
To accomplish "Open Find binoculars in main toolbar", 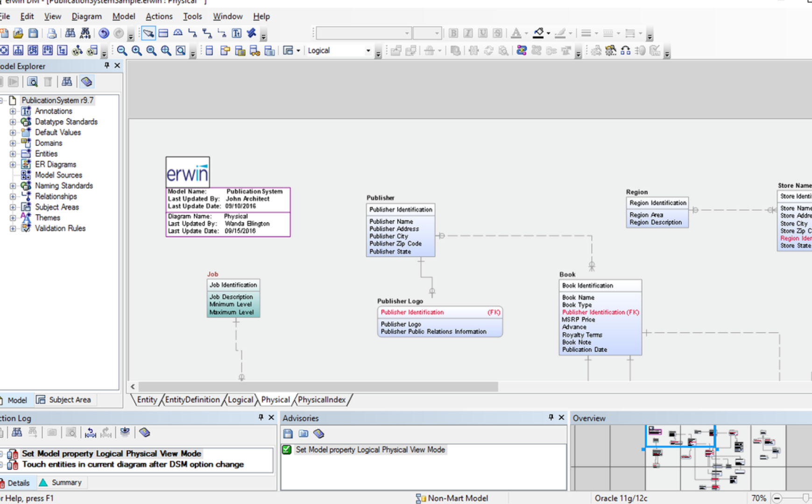I will coord(70,33).
